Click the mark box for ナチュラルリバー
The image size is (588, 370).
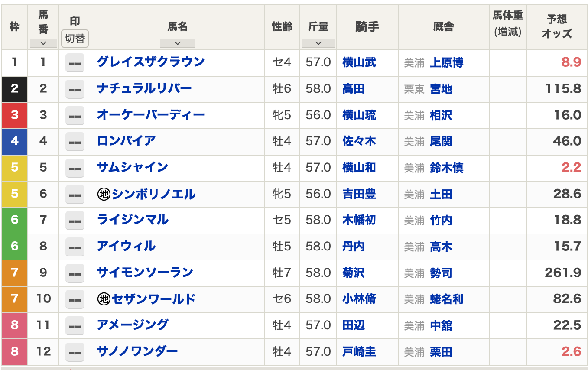[x=75, y=89]
